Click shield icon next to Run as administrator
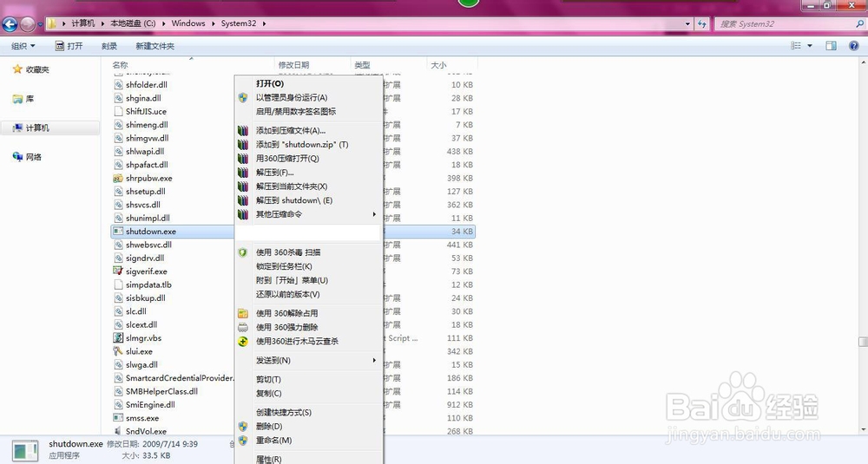Image resolution: width=868 pixels, height=464 pixels. point(243,97)
